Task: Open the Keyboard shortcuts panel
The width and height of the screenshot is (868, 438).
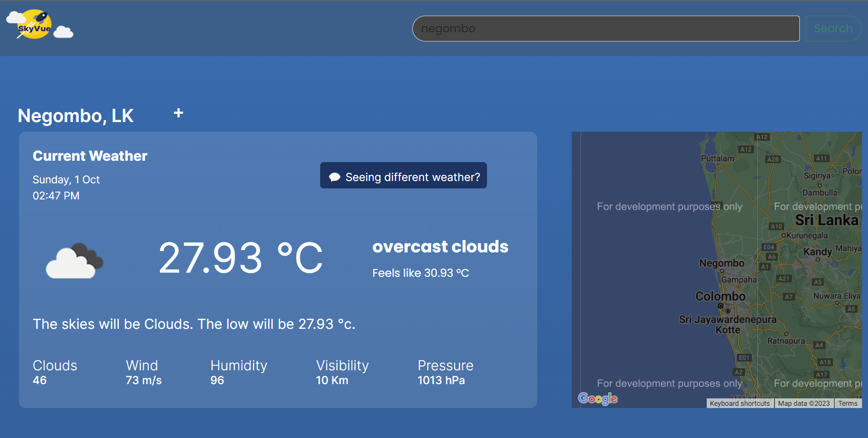Action: pyautogui.click(x=740, y=403)
